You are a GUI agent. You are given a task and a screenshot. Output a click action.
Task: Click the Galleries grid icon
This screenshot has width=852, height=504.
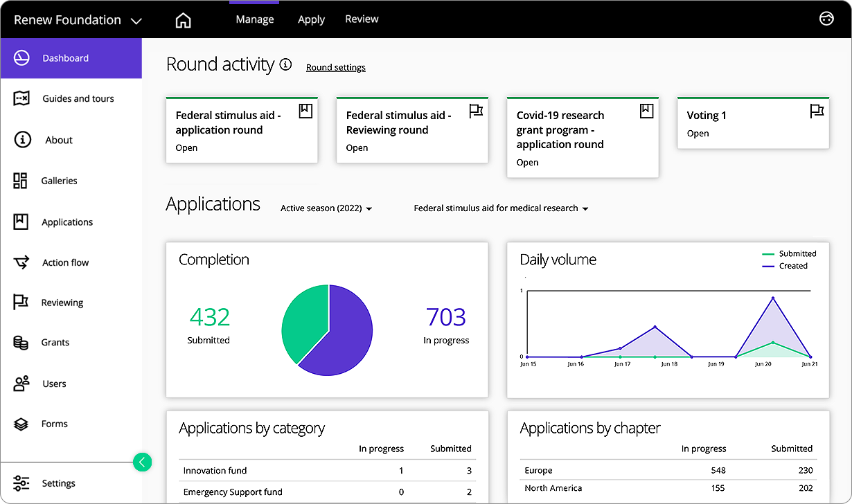click(21, 181)
